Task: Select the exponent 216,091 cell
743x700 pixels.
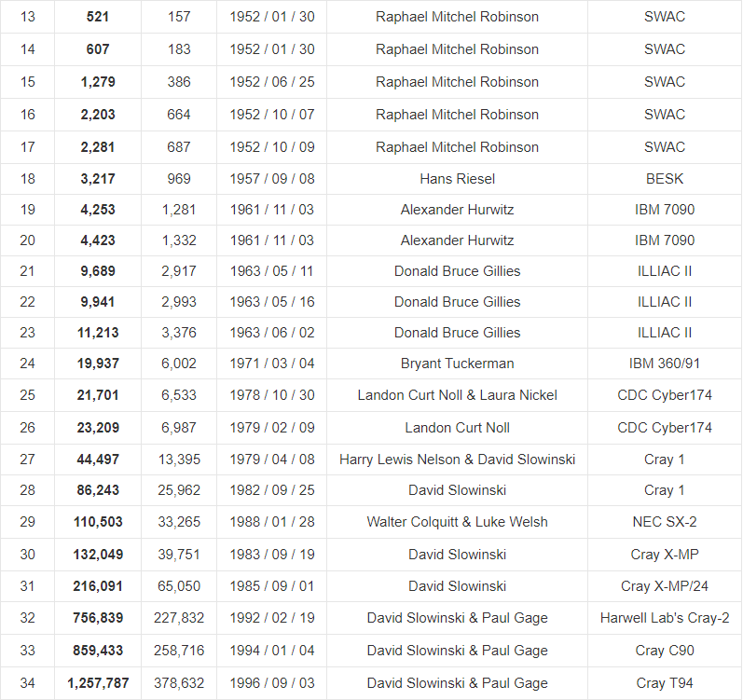Action: click(x=98, y=586)
